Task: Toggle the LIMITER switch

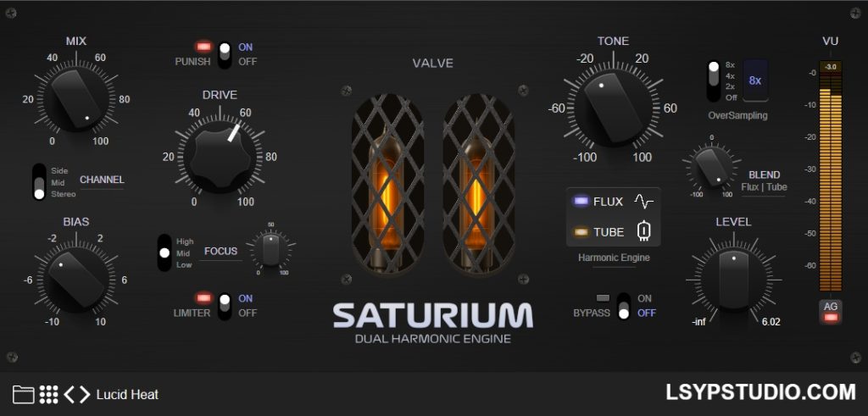Action: [x=224, y=306]
